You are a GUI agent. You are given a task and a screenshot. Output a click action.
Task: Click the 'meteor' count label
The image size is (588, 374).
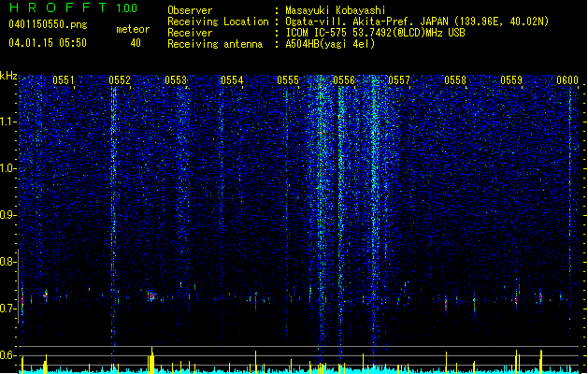133,29
